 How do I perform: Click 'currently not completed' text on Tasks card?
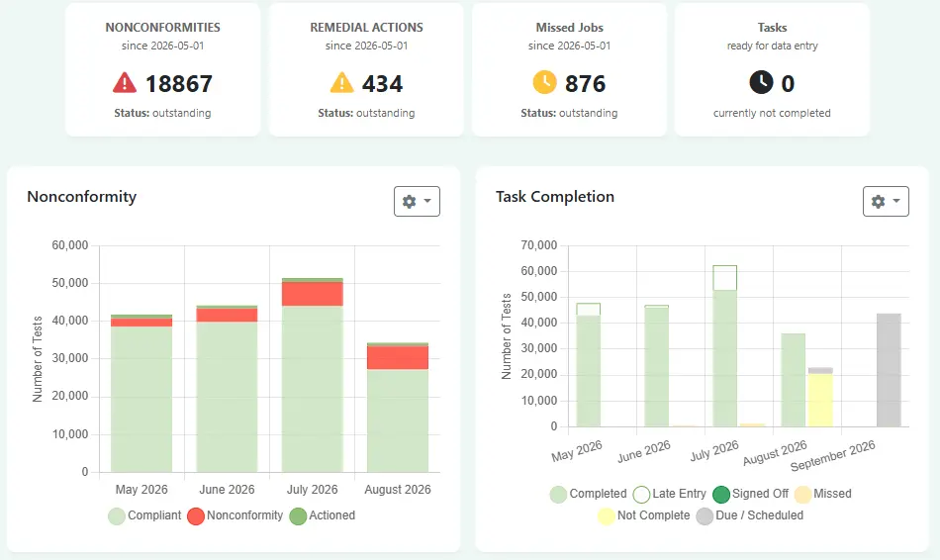point(772,113)
